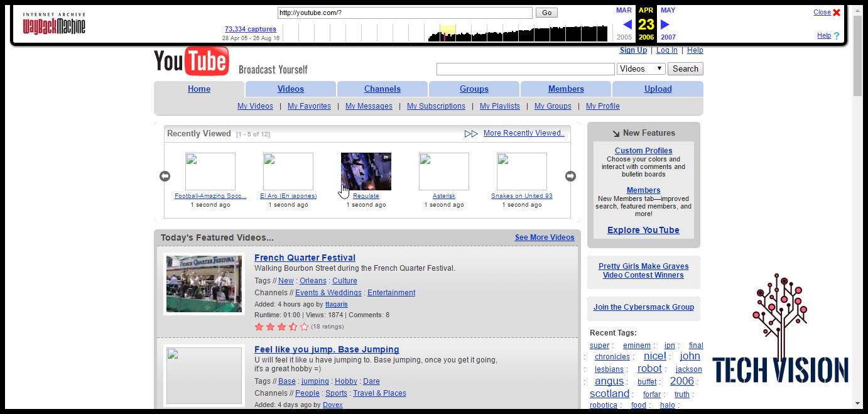Open French Quarter Festival video thumbnail

[x=204, y=284]
